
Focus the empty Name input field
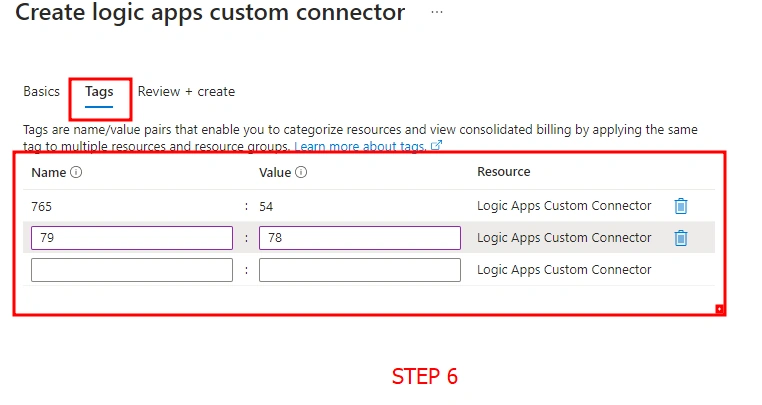pyautogui.click(x=132, y=270)
